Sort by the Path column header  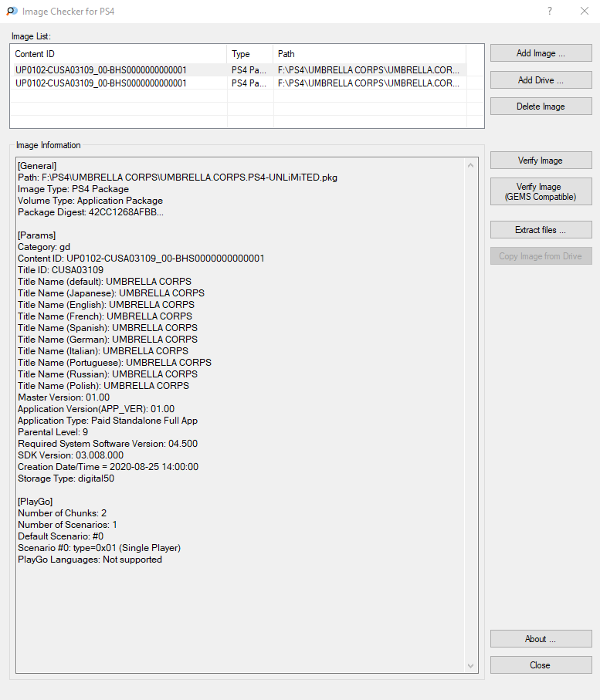369,54
